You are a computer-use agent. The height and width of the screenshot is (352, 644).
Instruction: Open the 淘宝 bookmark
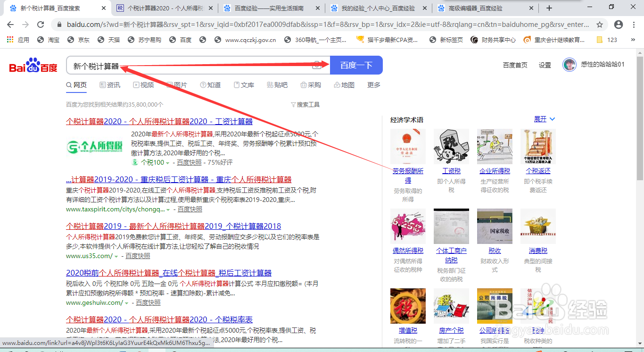pos(48,40)
